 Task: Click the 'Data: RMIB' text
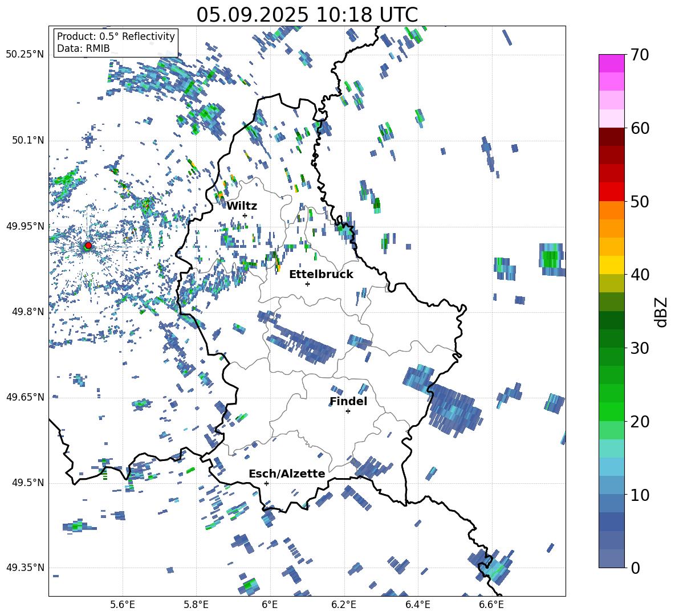[x=83, y=48]
